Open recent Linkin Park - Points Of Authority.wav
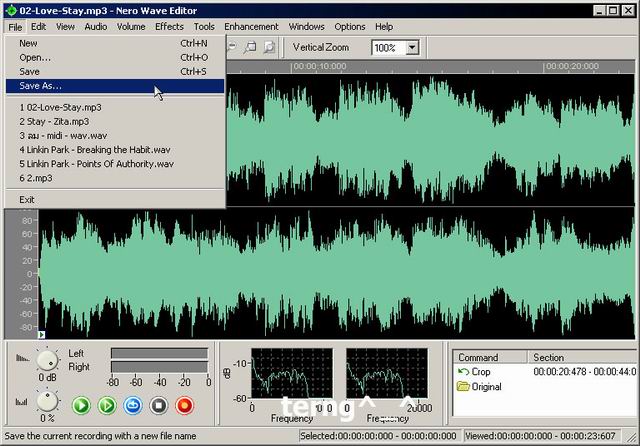Viewport: 640px width, 446px height. point(115,164)
